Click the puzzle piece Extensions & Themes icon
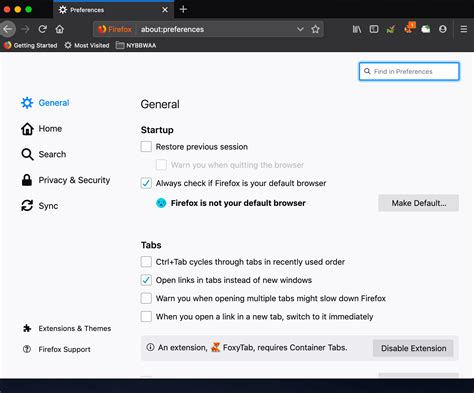 pyautogui.click(x=27, y=328)
